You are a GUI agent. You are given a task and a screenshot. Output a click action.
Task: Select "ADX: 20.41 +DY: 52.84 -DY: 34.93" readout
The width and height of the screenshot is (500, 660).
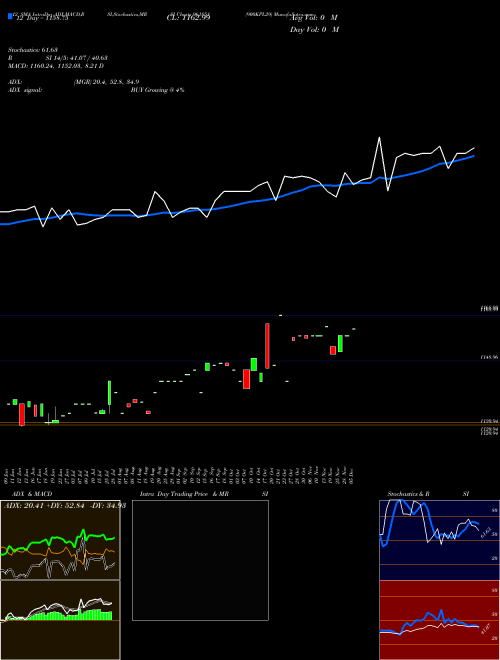coord(65,506)
